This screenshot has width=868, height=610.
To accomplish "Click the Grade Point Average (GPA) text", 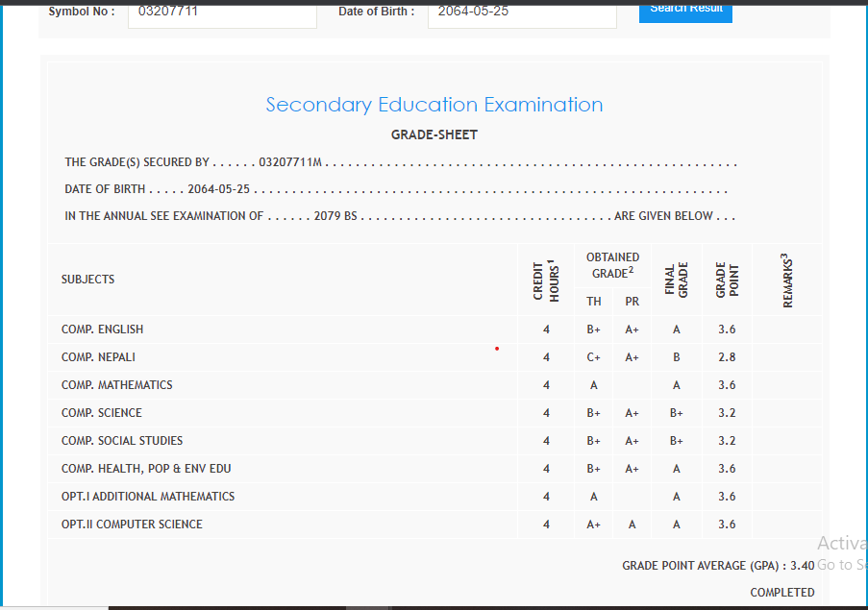I will pyautogui.click(x=717, y=566).
